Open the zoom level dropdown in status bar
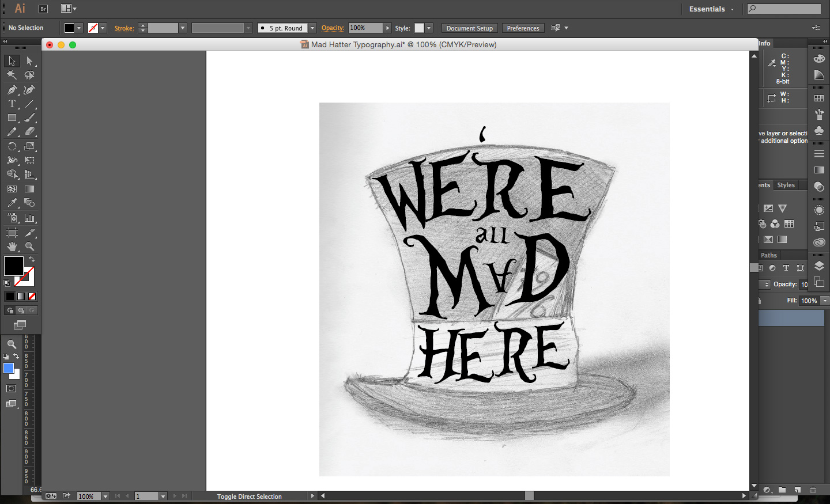This screenshot has height=504, width=830. (x=105, y=496)
